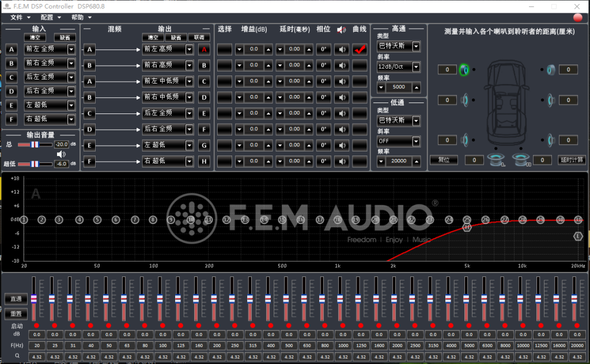
Task: Click the 清空 button under 输入
Action: point(35,37)
